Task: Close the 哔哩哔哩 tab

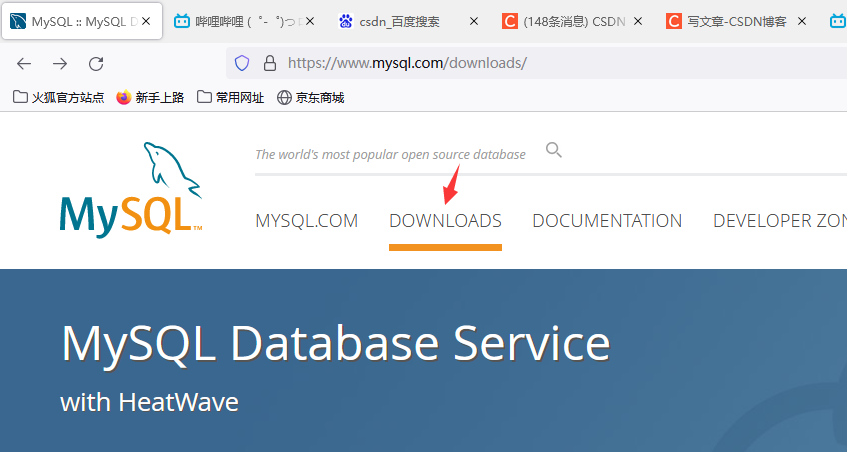Action: (x=310, y=22)
